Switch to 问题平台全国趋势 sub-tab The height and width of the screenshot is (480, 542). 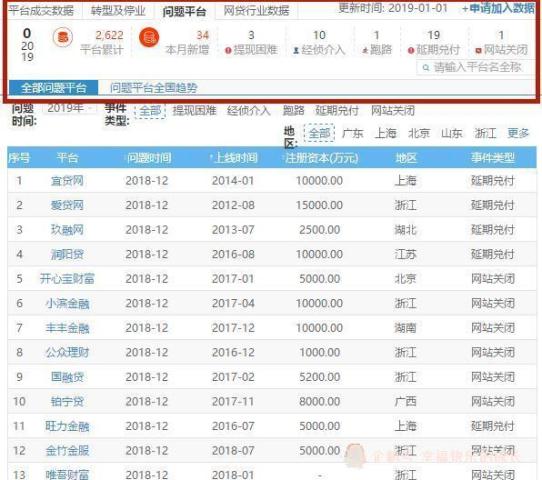coord(153,88)
